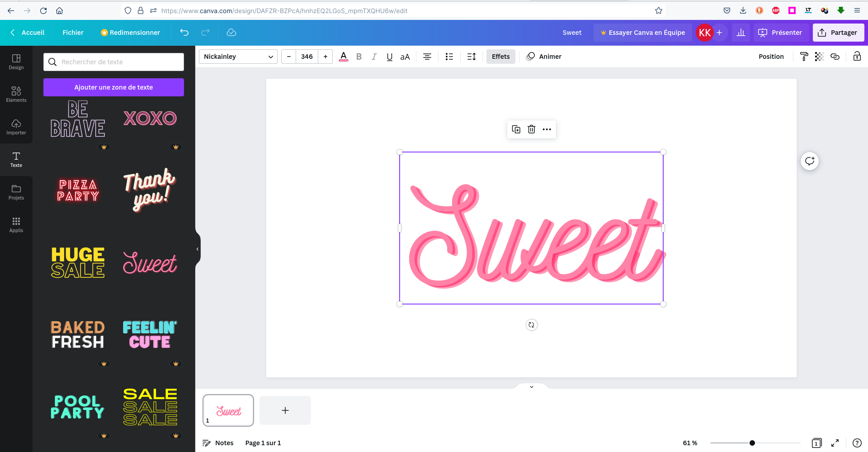
Task: Open the Nickainley font dropdown
Action: (x=238, y=57)
